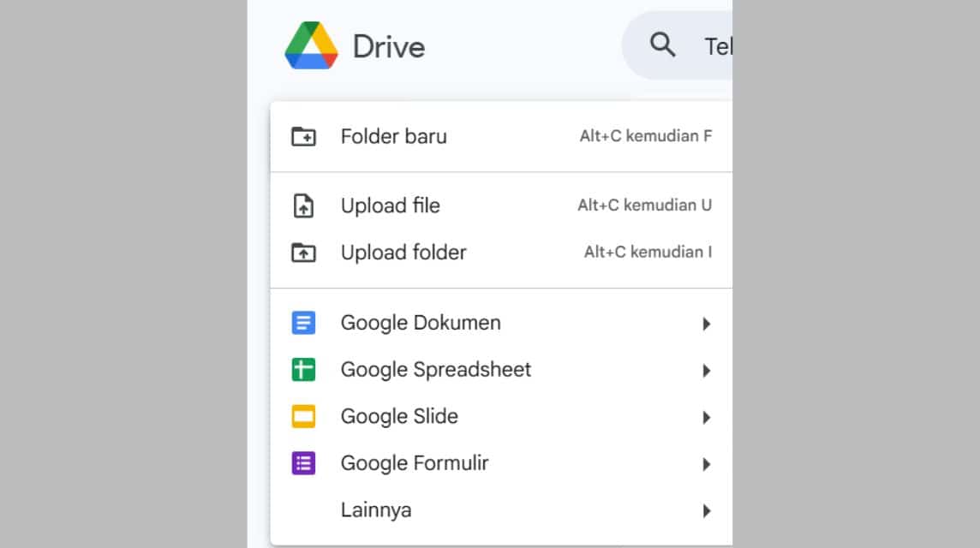Expand the Google Dokumen submenu arrow
The height and width of the screenshot is (548, 980).
pyautogui.click(x=706, y=324)
